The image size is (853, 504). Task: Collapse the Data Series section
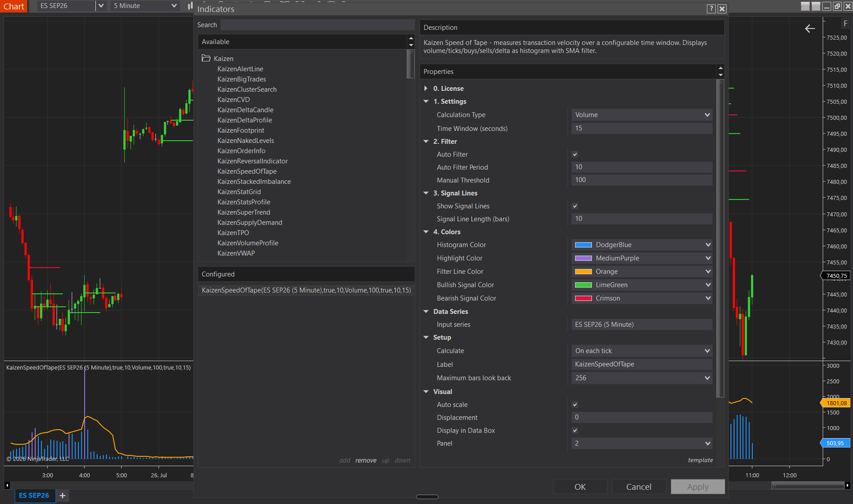tap(426, 312)
